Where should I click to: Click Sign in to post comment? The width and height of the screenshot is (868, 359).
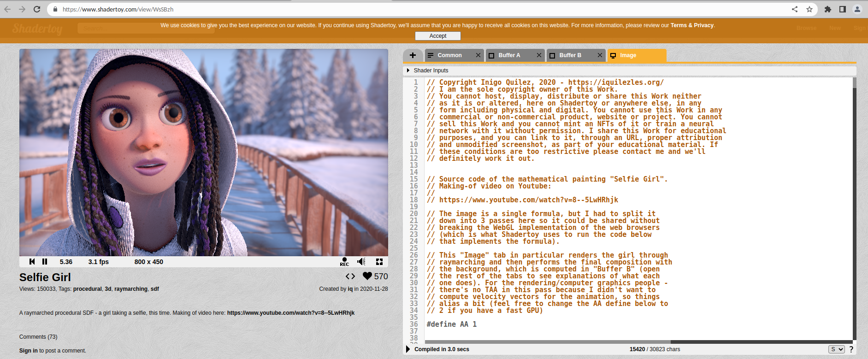click(x=29, y=351)
